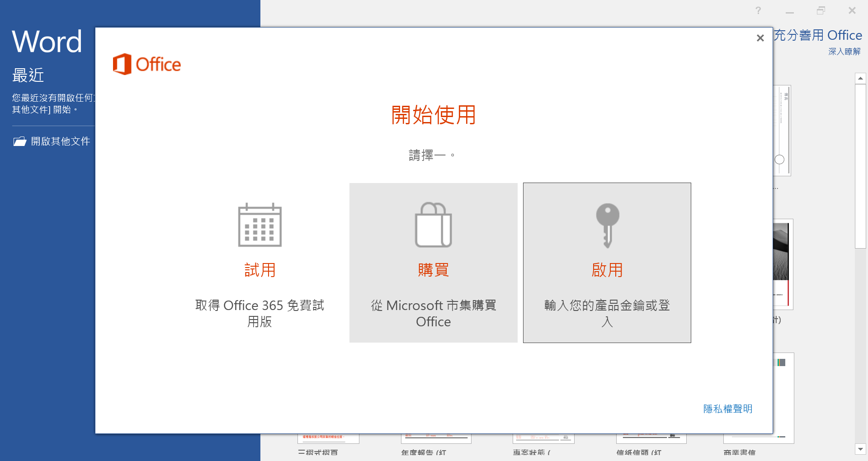Click the 充分善用 Office heading in Word window

pyautogui.click(x=817, y=35)
